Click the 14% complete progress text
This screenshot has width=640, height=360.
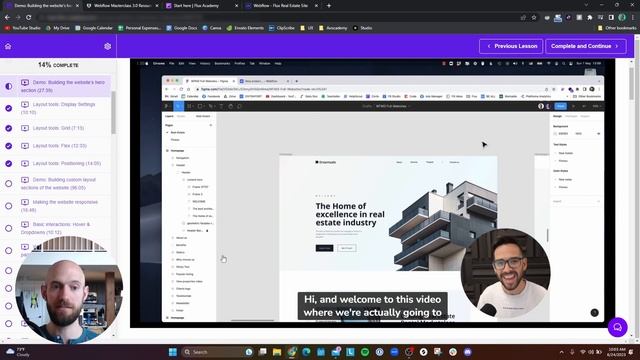click(58, 65)
